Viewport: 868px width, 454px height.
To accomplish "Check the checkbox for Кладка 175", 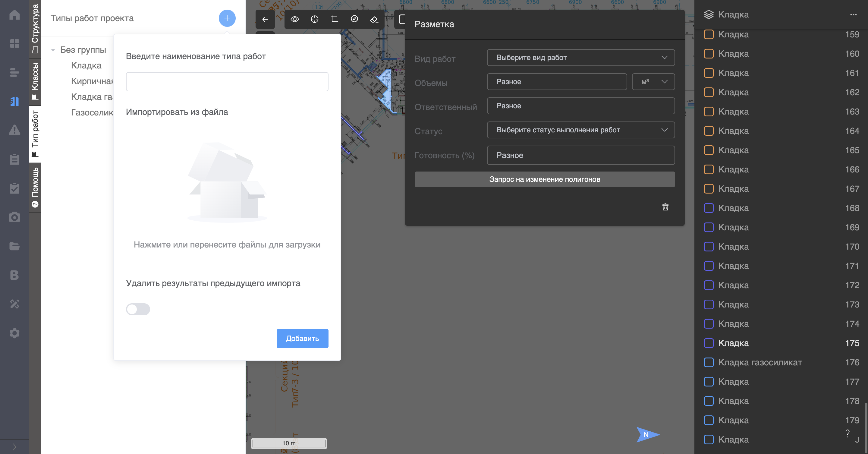I will 709,343.
